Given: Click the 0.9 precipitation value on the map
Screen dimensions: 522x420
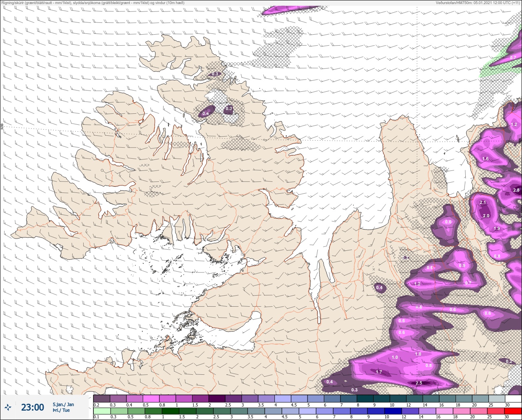Looking at the screenshot, I should pos(462,265).
